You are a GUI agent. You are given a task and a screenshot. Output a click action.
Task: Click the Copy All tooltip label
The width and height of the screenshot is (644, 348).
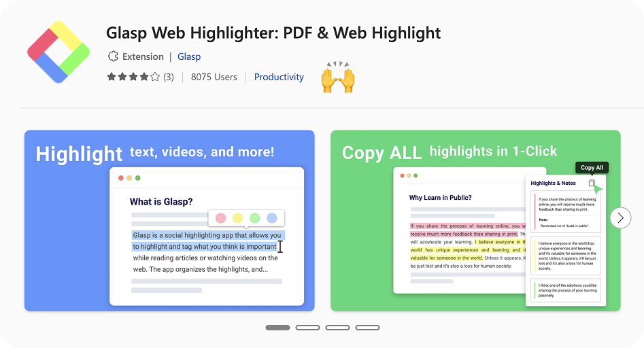[x=592, y=167]
